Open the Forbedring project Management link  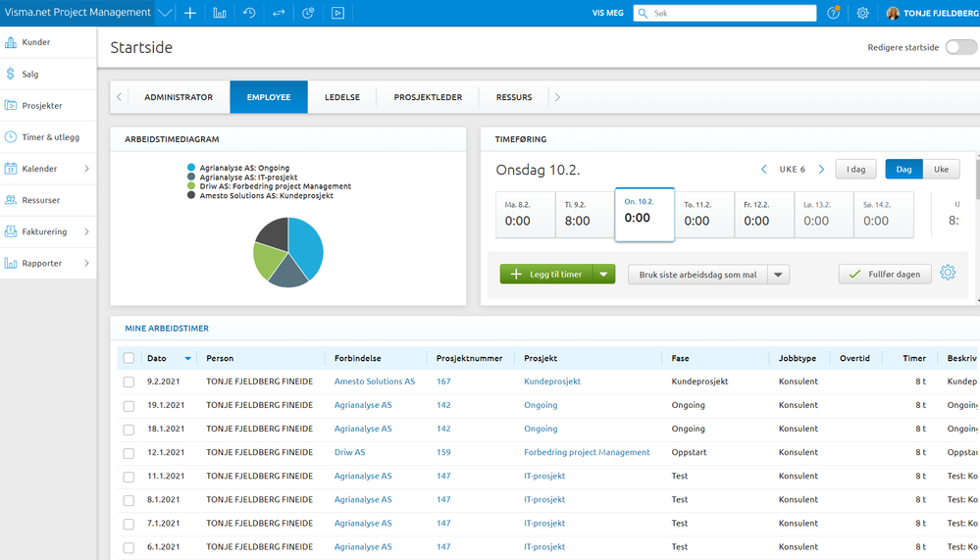(587, 452)
